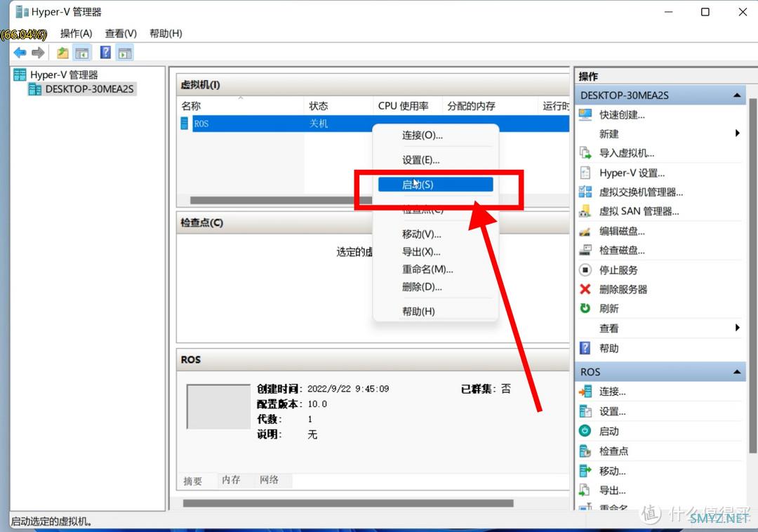Click the 导入虚拟机 icon
This screenshot has height=532, width=758.
coord(585,153)
